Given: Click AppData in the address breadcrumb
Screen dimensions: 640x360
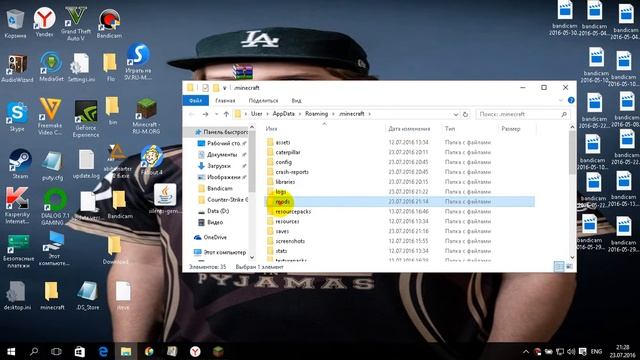Looking at the screenshot, I should coord(283,114).
